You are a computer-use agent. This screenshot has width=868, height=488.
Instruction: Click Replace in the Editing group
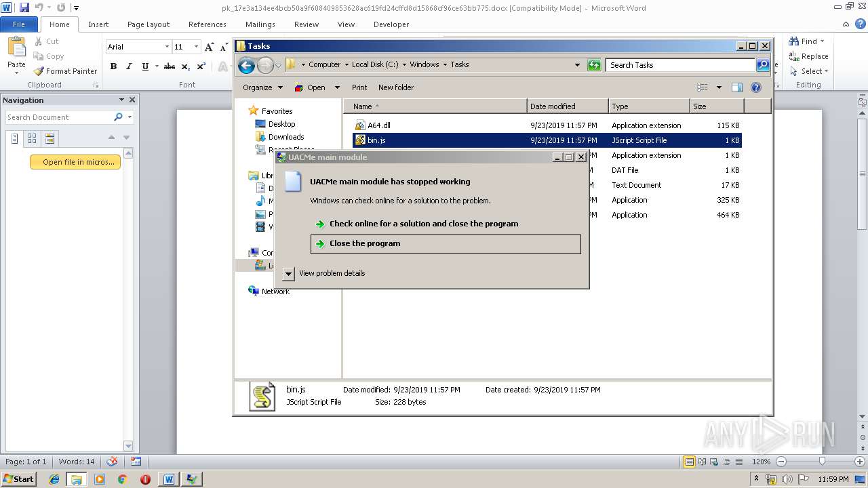(808, 56)
